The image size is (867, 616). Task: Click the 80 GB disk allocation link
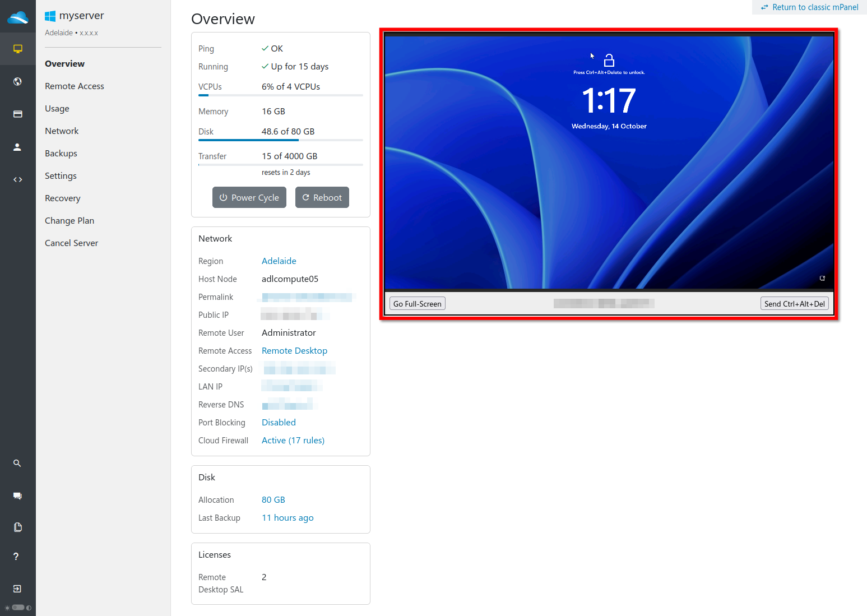[x=273, y=500]
